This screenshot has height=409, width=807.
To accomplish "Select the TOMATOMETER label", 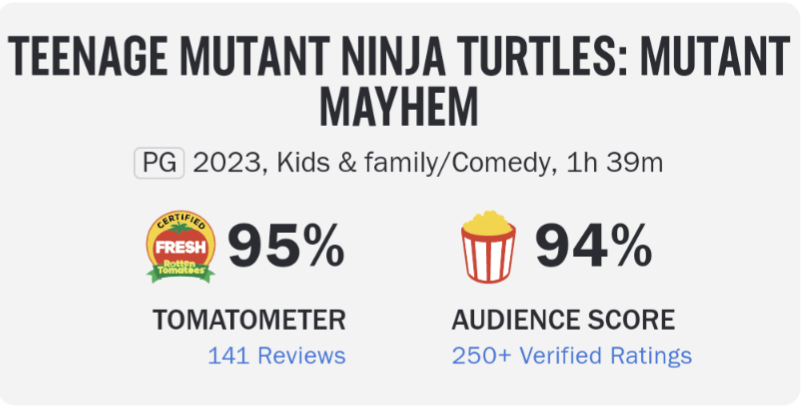I will click(249, 320).
